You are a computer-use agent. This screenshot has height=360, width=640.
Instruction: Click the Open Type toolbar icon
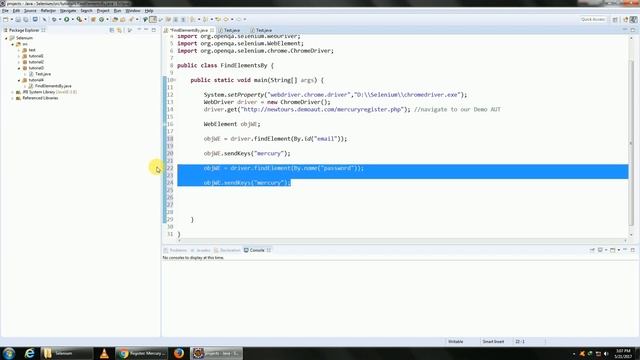click(115, 19)
